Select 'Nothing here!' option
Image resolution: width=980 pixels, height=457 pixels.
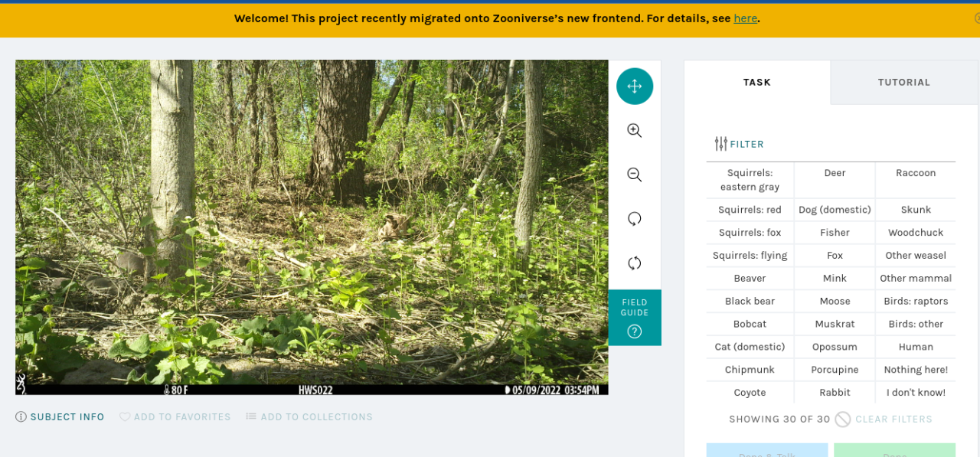point(916,370)
